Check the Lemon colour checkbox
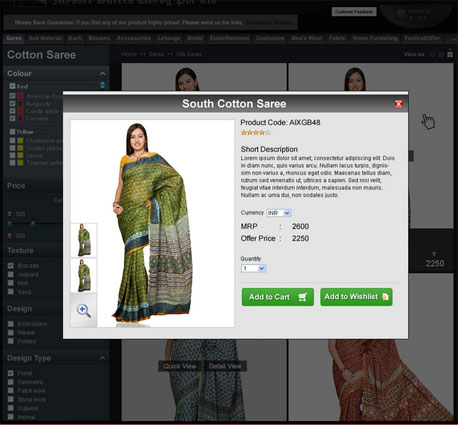 [12, 155]
